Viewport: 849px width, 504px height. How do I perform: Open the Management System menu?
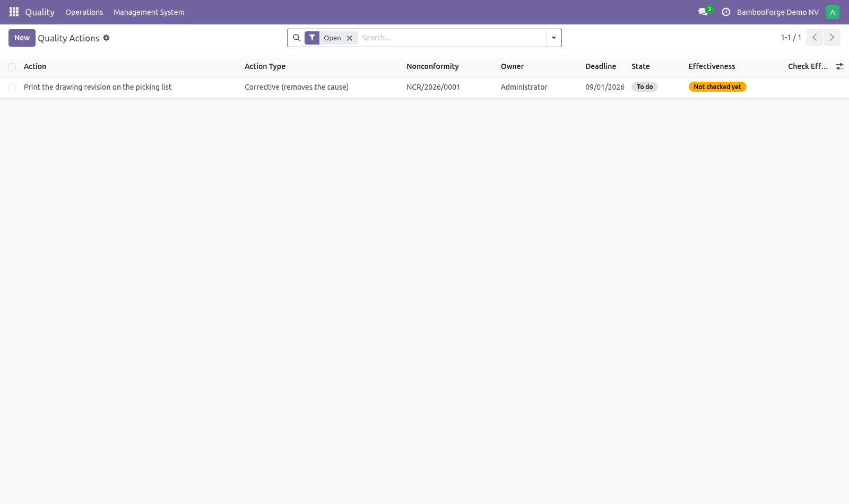coord(149,12)
